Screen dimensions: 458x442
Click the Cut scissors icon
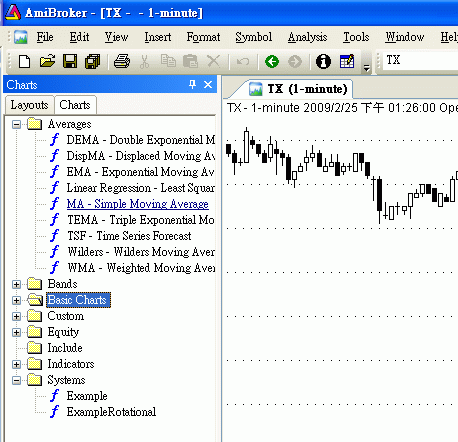tap(144, 62)
